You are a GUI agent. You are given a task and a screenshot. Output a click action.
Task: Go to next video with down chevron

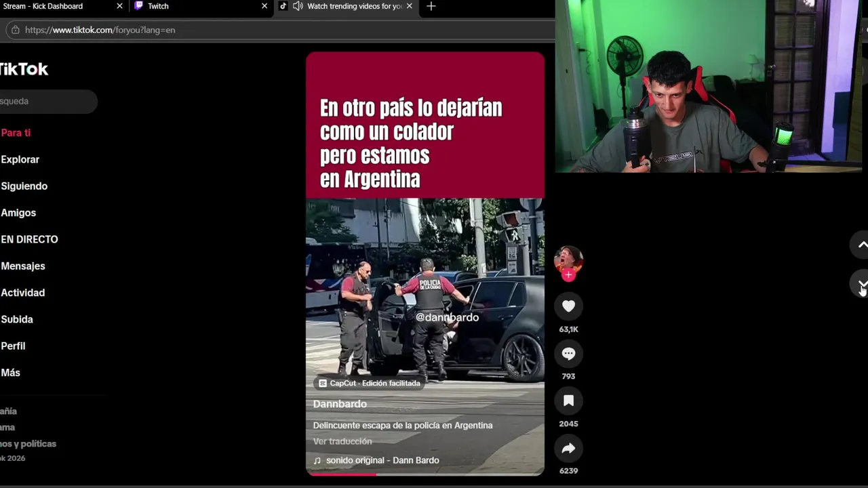tap(861, 283)
